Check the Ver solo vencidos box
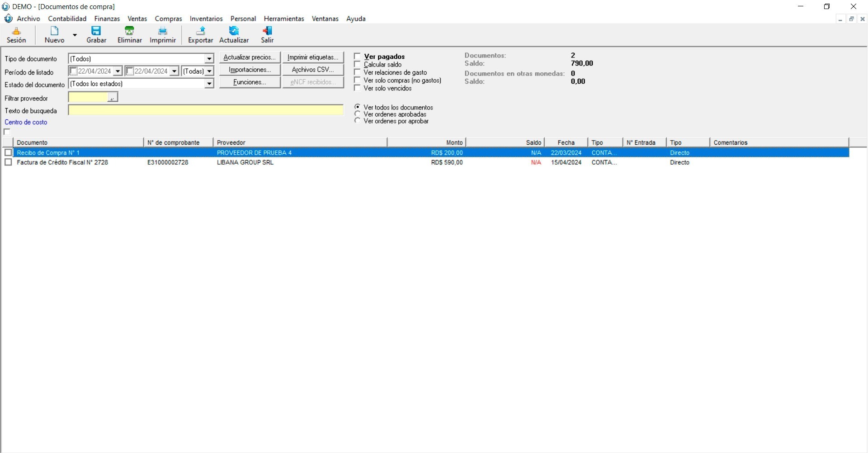868x453 pixels. click(x=358, y=88)
